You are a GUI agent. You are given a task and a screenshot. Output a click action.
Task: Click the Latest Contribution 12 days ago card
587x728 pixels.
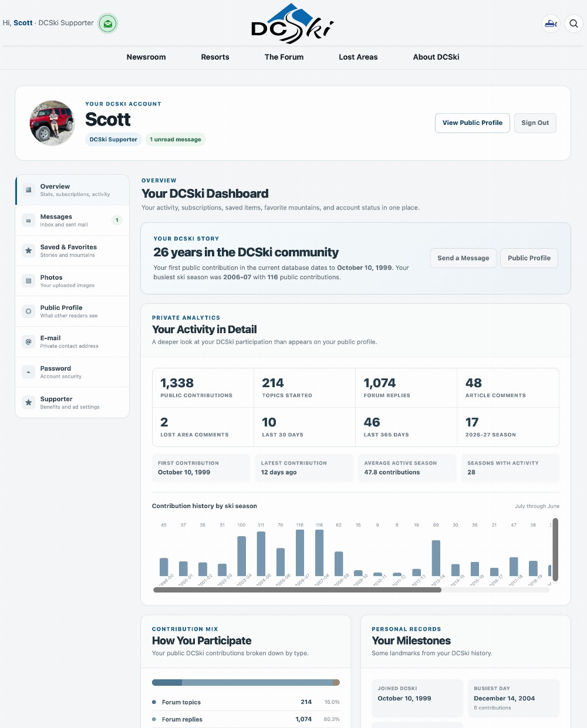pos(304,468)
